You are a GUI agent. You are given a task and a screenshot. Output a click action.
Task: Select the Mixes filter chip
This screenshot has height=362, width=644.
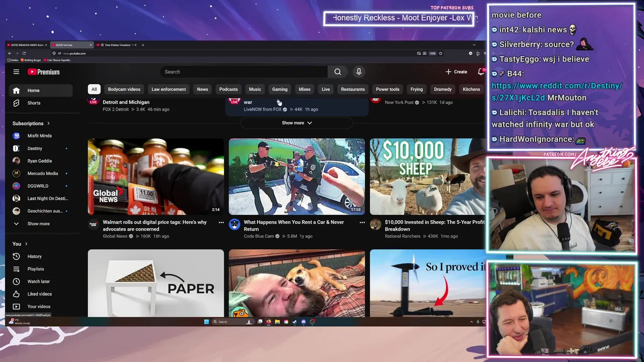coord(305,89)
